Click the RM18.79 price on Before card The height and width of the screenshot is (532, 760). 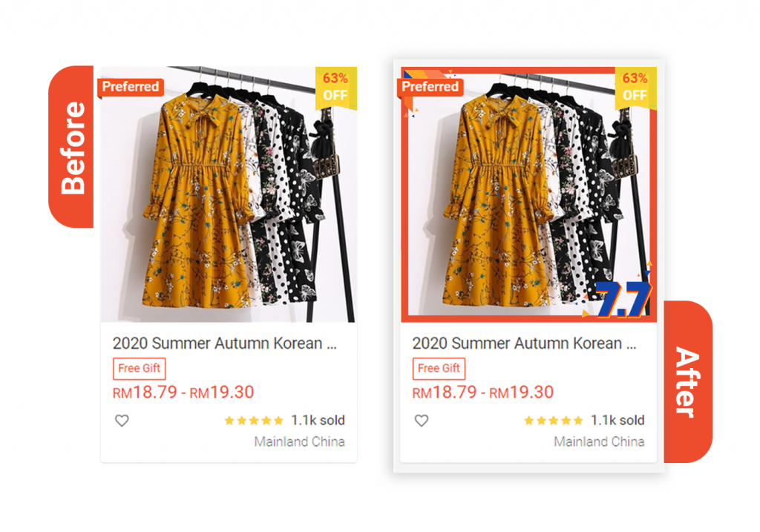tap(145, 392)
